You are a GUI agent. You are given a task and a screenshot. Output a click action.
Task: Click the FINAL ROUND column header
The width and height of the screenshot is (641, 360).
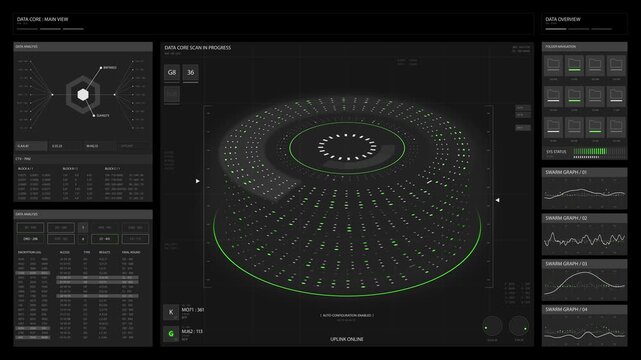click(x=131, y=252)
